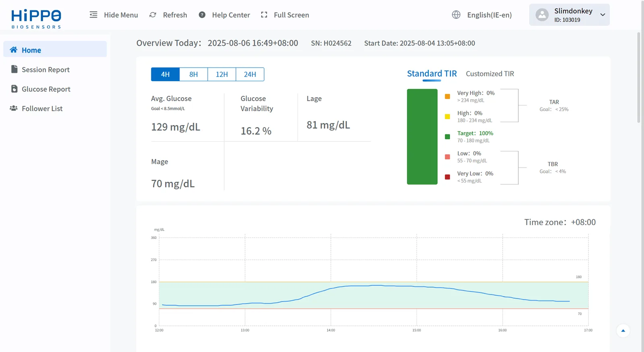Screen dimensions: 644x352
Task: Click the green TIR percentage bar
Action: tap(422, 137)
